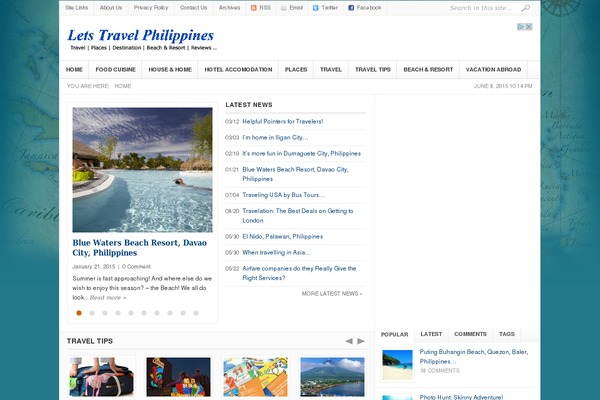Select the fifth slider dot
This screenshot has height=400, width=600.
pyautogui.click(x=131, y=313)
